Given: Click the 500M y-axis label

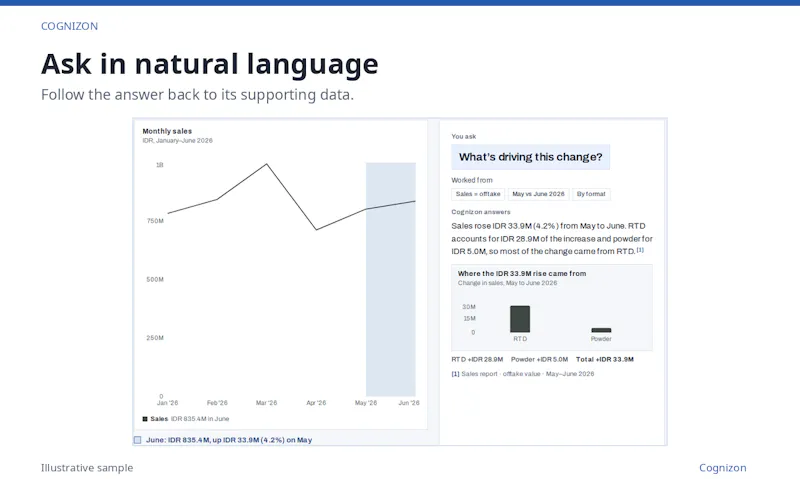Looking at the screenshot, I should [155, 280].
